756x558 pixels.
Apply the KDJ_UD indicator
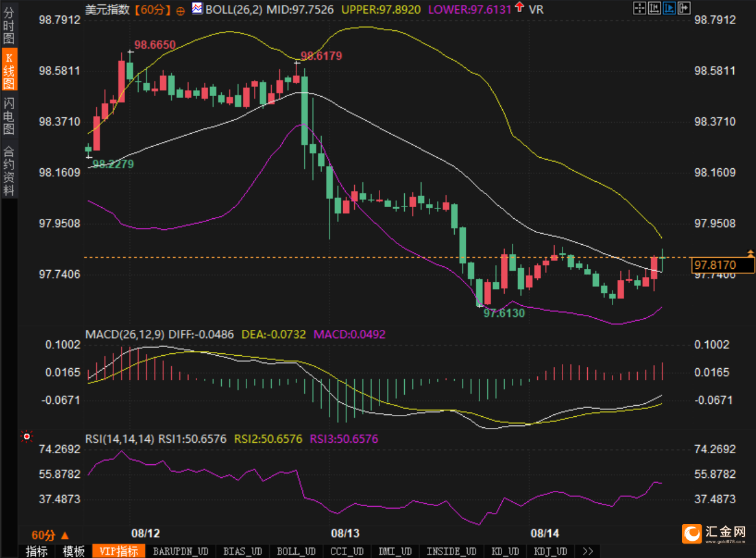coord(550,551)
